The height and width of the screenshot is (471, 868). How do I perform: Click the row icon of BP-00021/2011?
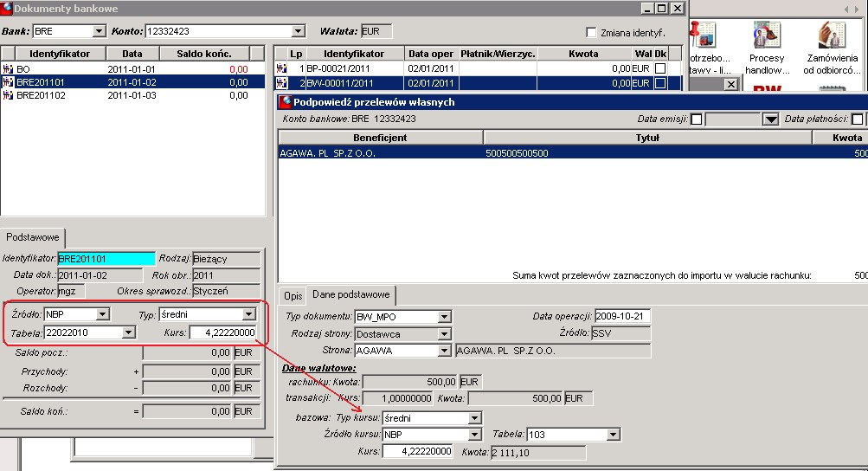tap(282, 68)
